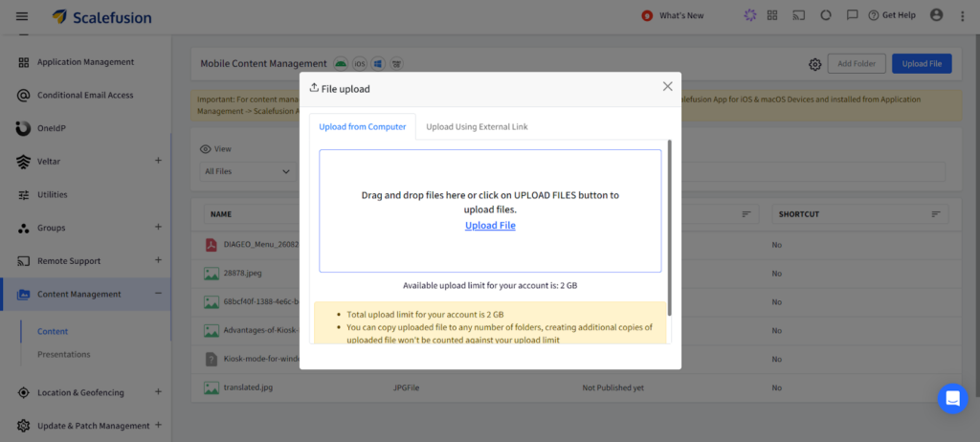Click Veltar in the sidebar
Viewport: 980px width, 442px height.
pos(49,162)
